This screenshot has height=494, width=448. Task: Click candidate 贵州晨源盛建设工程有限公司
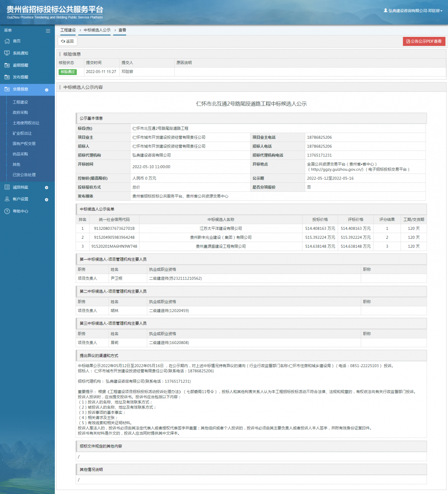click(x=221, y=246)
